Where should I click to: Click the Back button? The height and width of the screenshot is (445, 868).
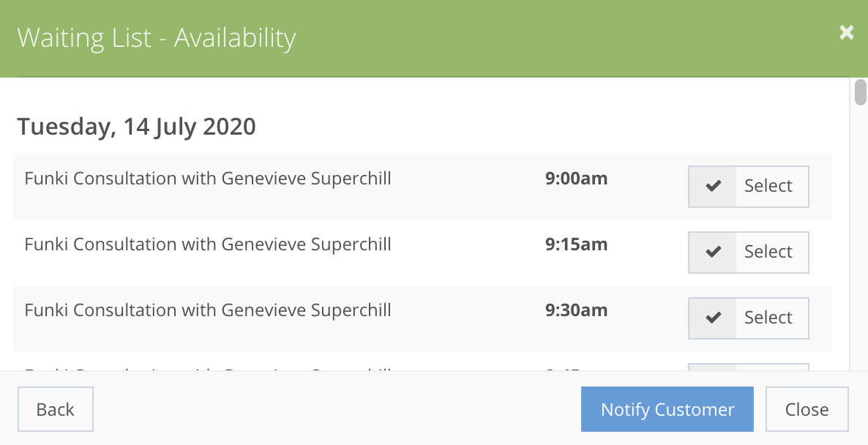coord(55,409)
